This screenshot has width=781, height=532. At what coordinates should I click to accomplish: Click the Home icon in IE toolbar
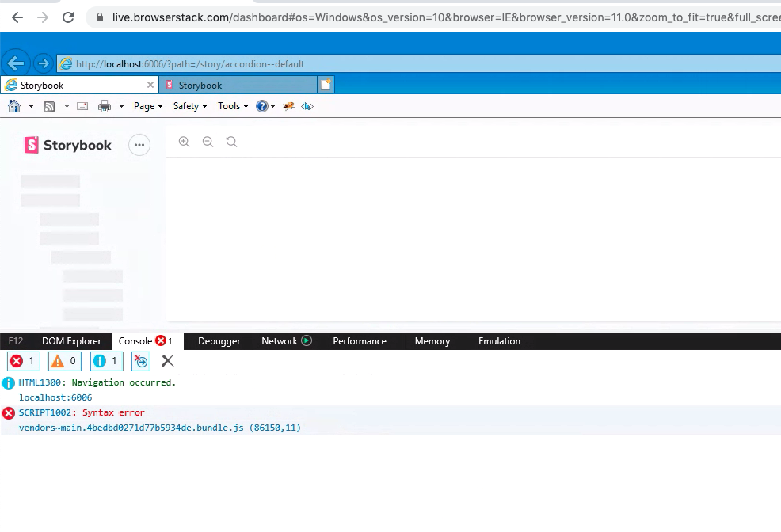coord(13,105)
